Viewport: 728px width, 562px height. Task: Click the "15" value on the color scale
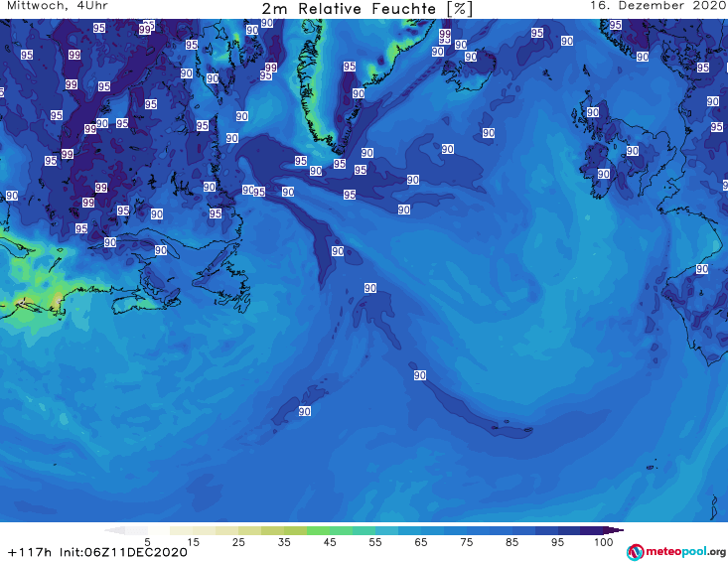[x=193, y=542]
